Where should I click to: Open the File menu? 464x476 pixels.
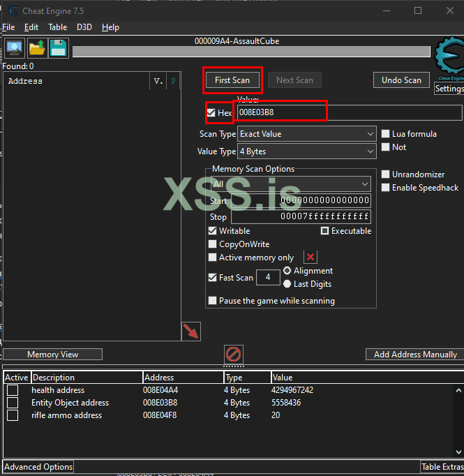coord(8,27)
